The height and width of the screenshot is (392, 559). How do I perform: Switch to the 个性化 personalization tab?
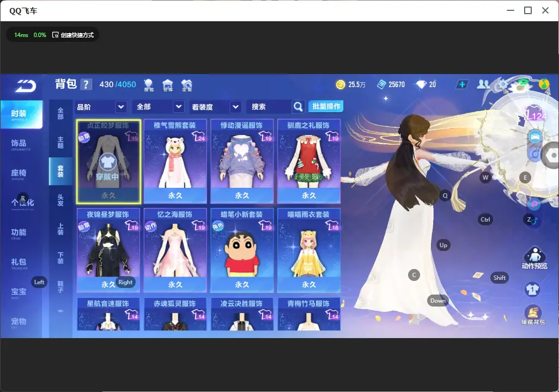[x=21, y=204]
